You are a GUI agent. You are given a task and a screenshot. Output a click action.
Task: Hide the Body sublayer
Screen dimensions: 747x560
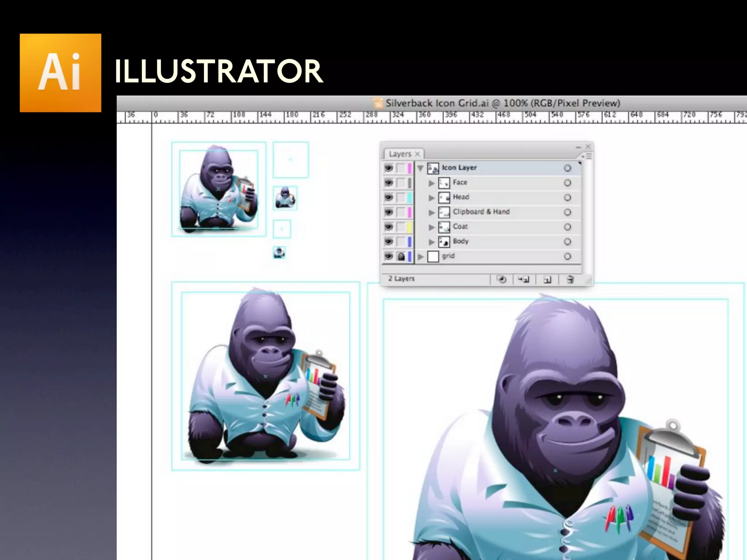389,242
